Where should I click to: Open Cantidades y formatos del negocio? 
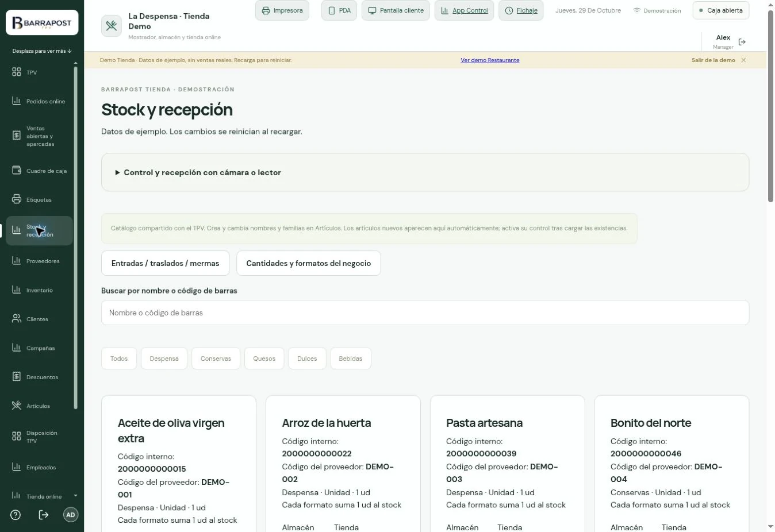tap(308, 263)
